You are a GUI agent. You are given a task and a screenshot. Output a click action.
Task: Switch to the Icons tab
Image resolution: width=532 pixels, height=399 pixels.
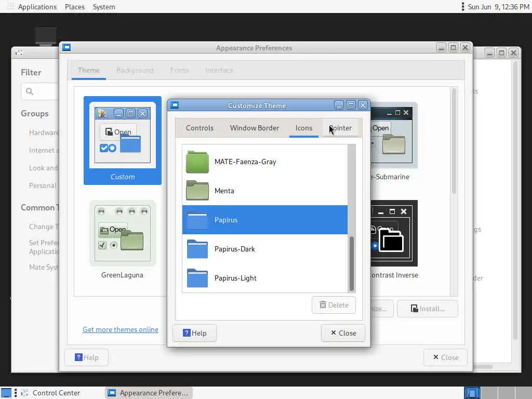pyautogui.click(x=303, y=128)
